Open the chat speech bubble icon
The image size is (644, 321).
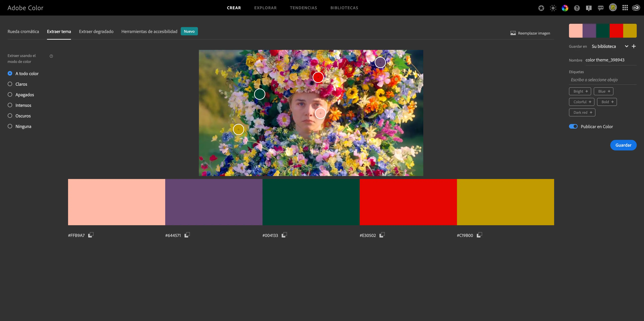tap(601, 8)
